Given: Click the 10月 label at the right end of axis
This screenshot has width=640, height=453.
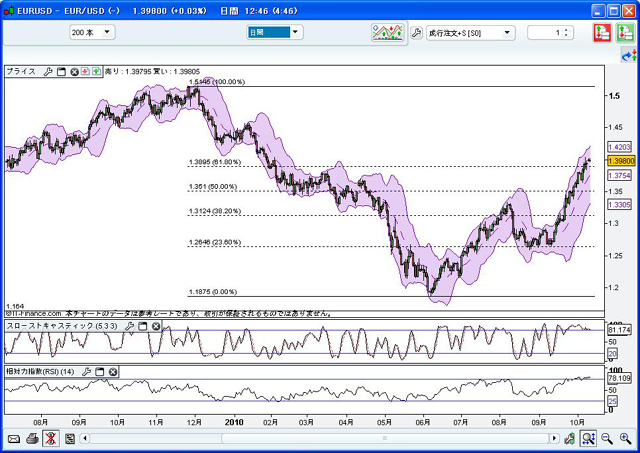Looking at the screenshot, I should [577, 422].
